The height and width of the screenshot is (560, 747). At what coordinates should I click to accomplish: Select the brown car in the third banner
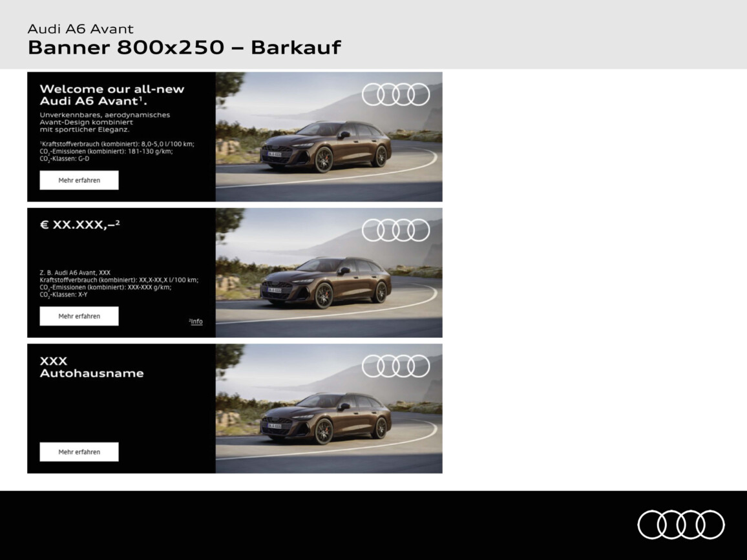pyautogui.click(x=326, y=418)
